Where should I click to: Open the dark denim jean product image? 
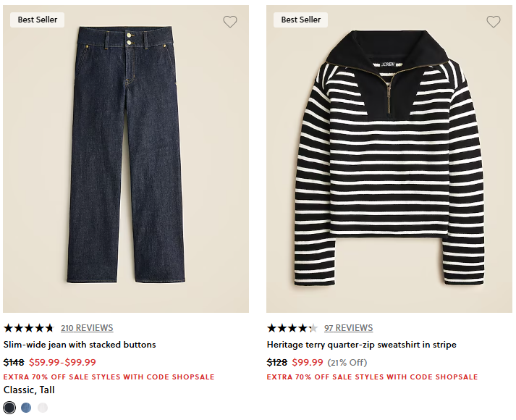126,156
